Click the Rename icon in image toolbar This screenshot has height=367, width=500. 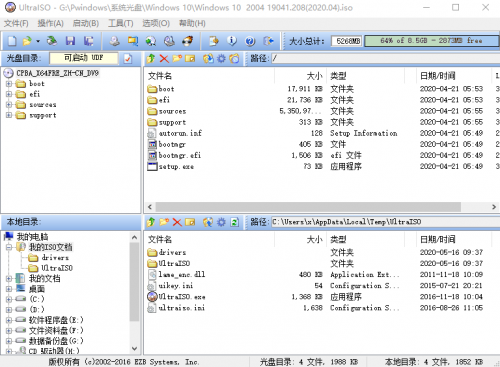(190, 59)
